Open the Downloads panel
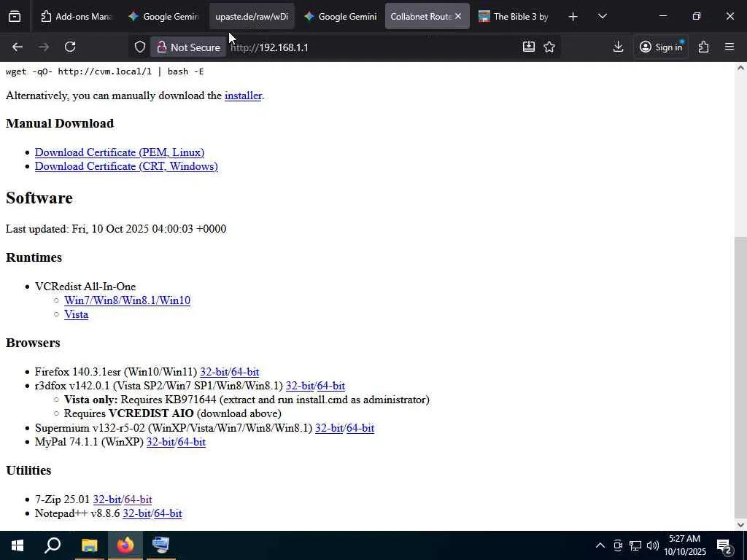 pos(618,47)
